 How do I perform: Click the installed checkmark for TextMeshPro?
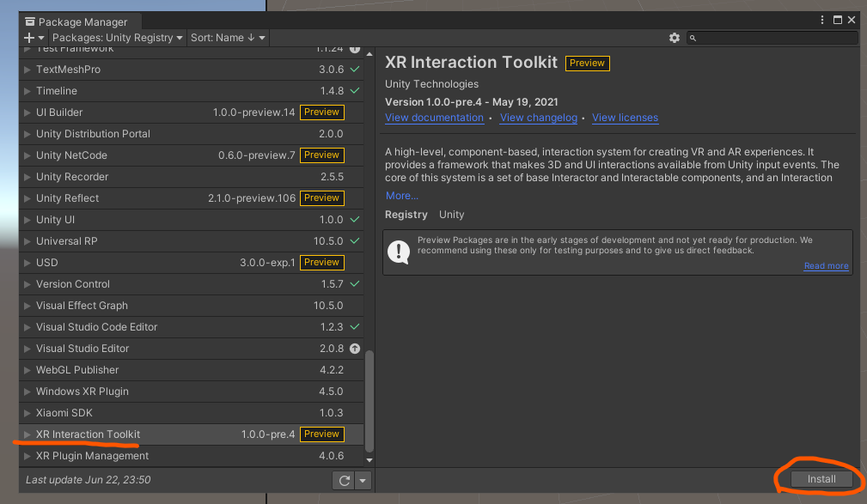click(x=355, y=69)
